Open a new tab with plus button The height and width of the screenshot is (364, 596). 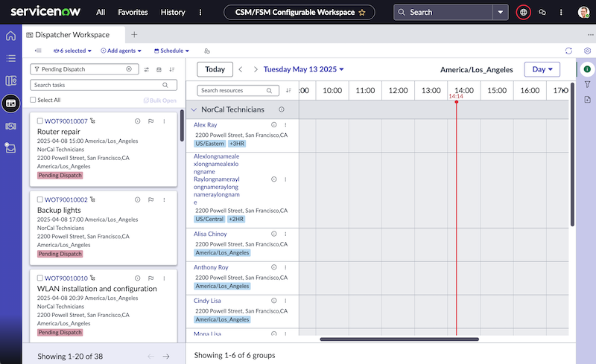(x=134, y=35)
